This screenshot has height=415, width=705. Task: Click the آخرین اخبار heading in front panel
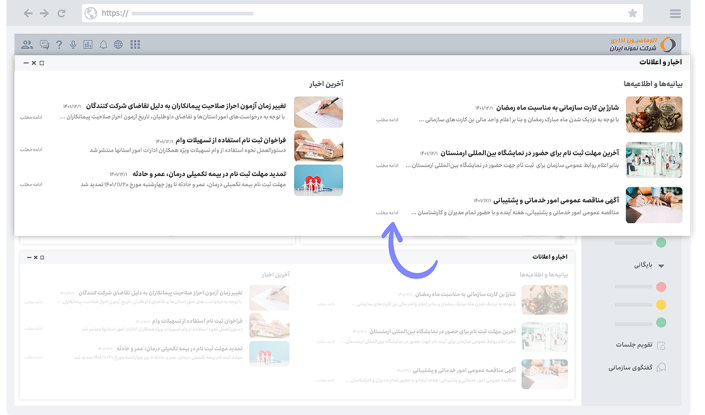pos(326,84)
